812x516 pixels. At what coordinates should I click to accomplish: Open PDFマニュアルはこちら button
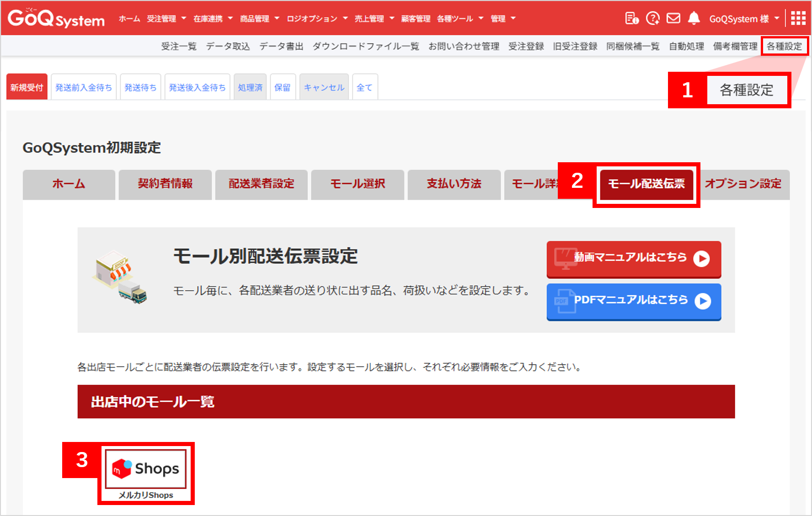(x=634, y=301)
